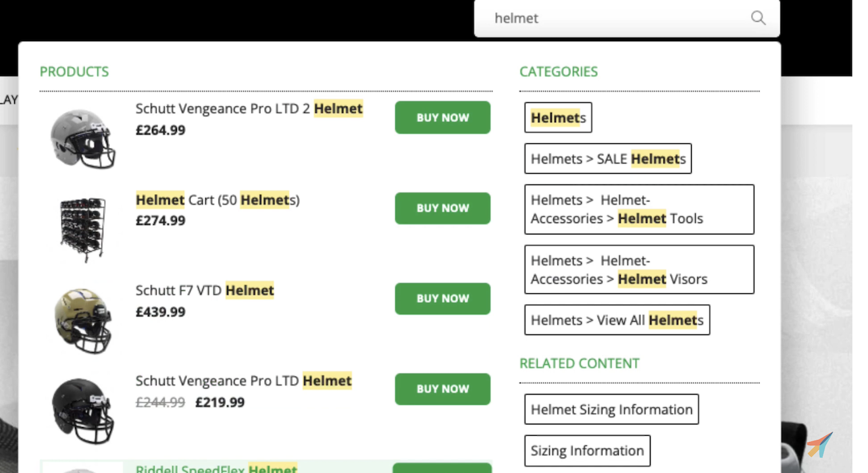
Task: Open Helmets > SALE Helmets category
Action: 608,159
